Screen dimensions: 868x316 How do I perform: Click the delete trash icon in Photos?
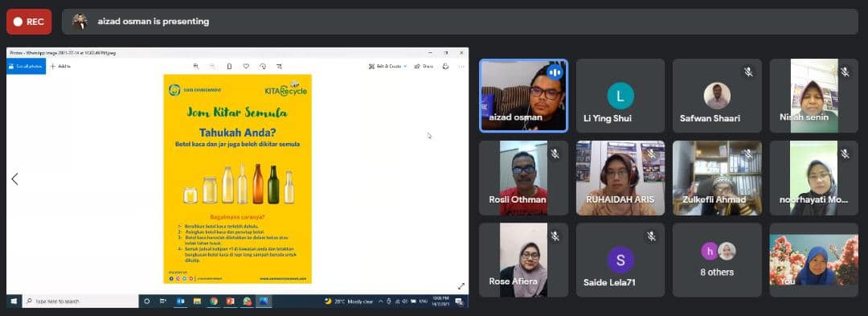pos(229,67)
